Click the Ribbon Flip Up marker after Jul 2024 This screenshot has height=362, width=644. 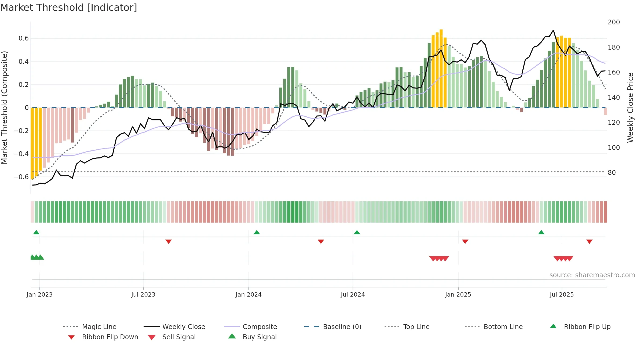click(x=357, y=232)
